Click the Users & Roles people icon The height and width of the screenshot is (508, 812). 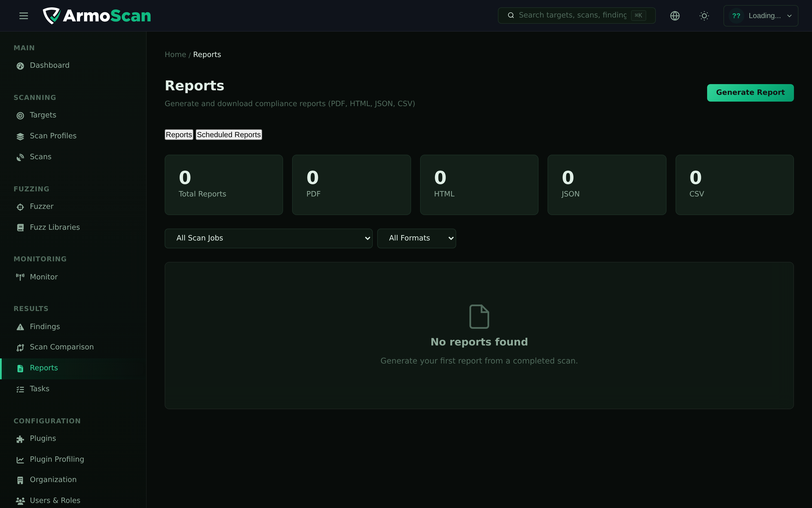pyautogui.click(x=20, y=501)
